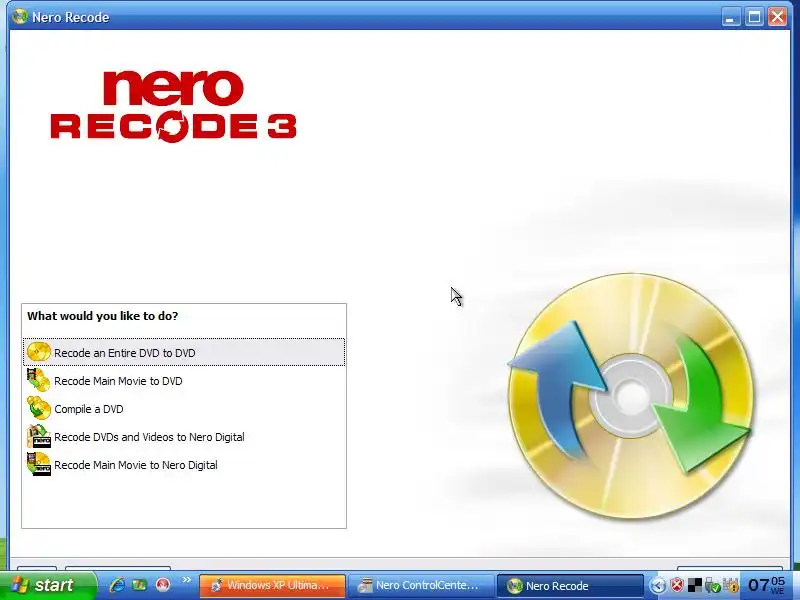Click the black and white checkered tray icon
800x600 pixels.
pos(694,585)
